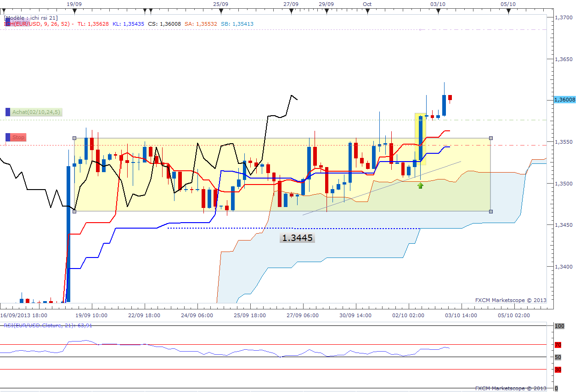Click the 1,3700 price axis value
Viewport: 580px width, 392px height.
[x=563, y=17]
